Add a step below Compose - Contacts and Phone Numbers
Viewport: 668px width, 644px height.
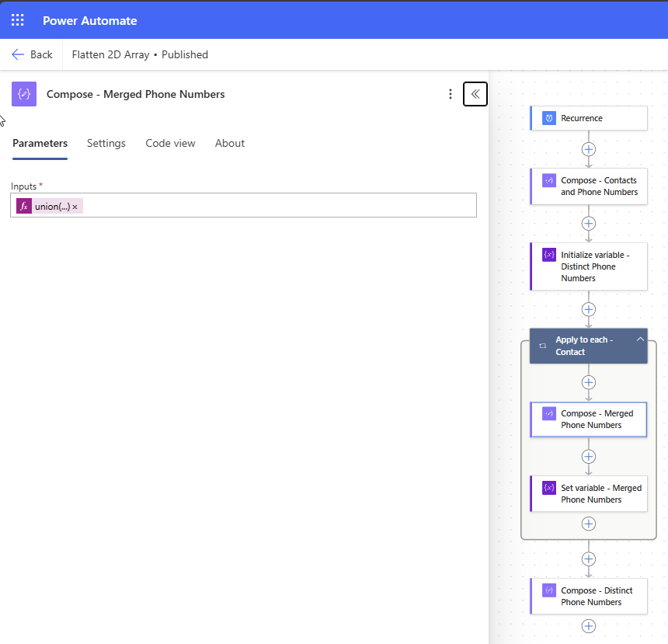point(588,223)
